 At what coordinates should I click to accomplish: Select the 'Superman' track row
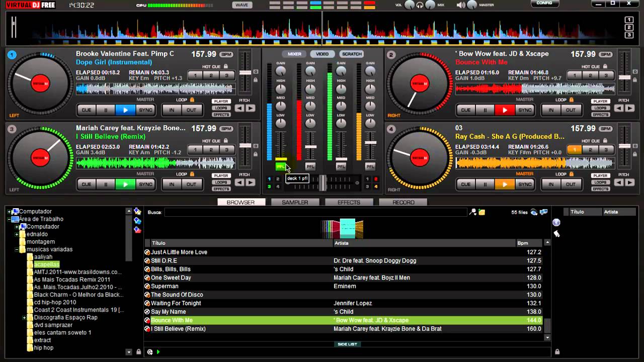pyautogui.click(x=343, y=286)
